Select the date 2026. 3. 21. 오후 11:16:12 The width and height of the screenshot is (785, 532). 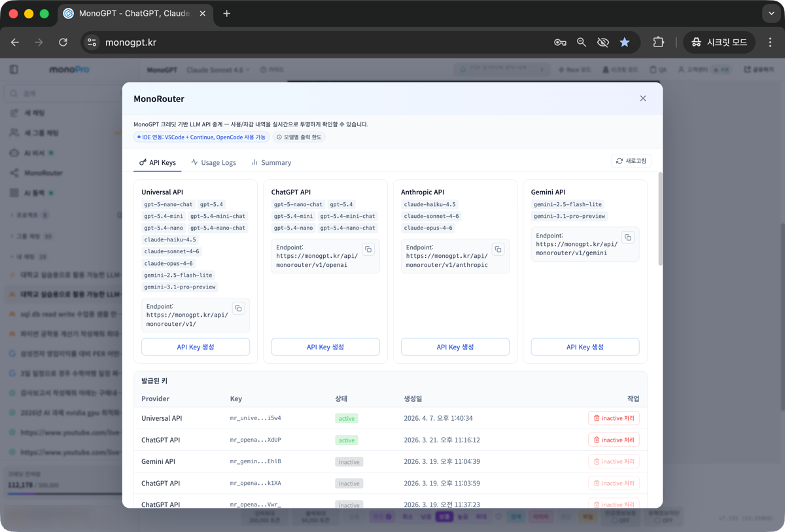pyautogui.click(x=442, y=440)
